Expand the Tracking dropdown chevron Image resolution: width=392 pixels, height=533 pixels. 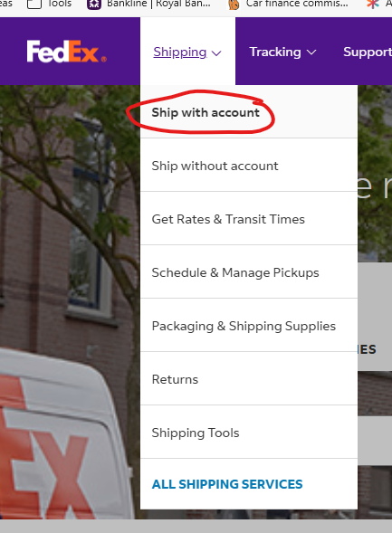coord(311,52)
